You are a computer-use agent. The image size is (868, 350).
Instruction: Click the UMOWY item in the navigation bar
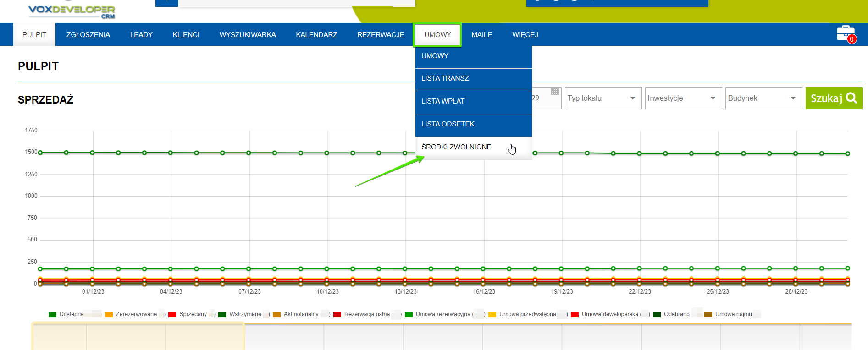(437, 35)
